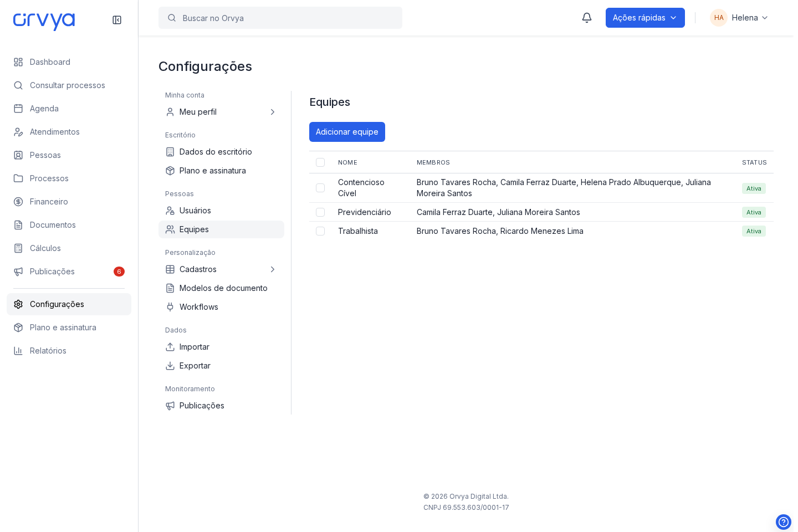Click the help icon at bottom right
This screenshot has width=798, height=532.
coord(784,522)
